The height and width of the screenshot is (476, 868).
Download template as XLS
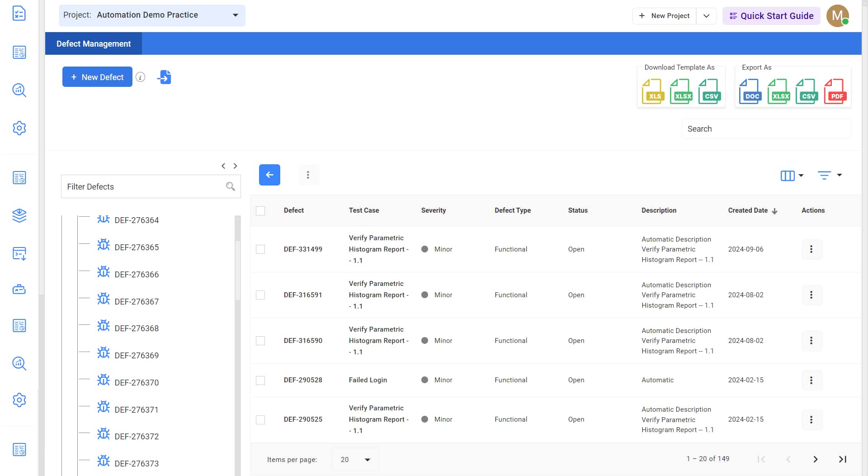click(653, 91)
